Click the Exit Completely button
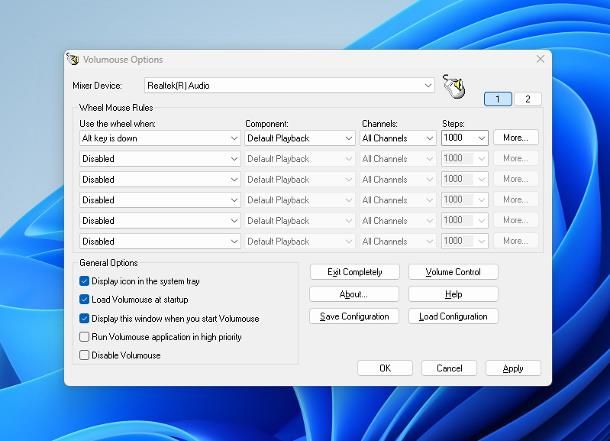This screenshot has height=441, width=610. (354, 272)
